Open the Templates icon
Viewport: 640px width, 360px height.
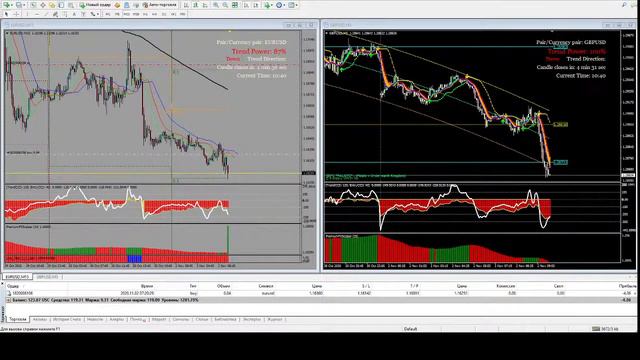point(291,5)
